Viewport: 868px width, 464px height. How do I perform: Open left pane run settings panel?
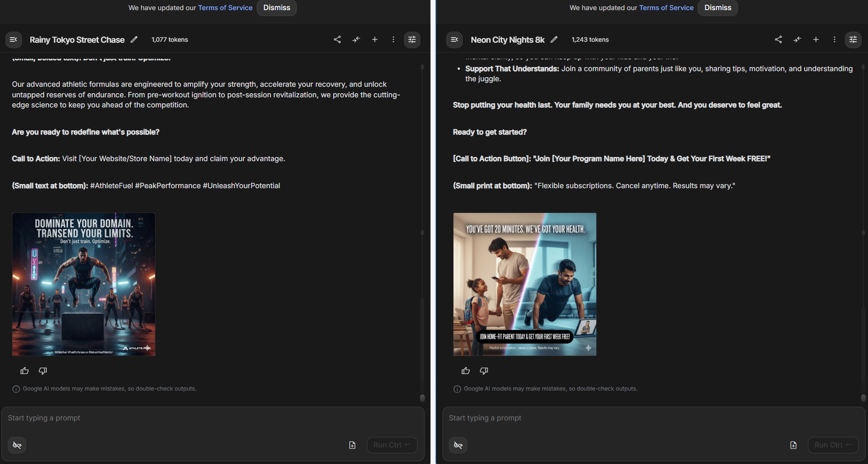coord(412,39)
